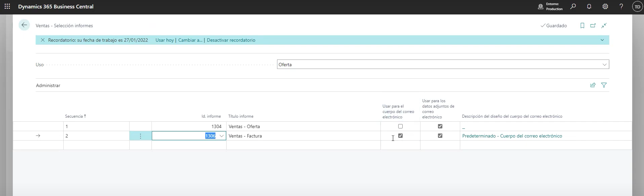Screen dimensions: 644x196
Task: Click the help question mark icon
Action: 621,6
